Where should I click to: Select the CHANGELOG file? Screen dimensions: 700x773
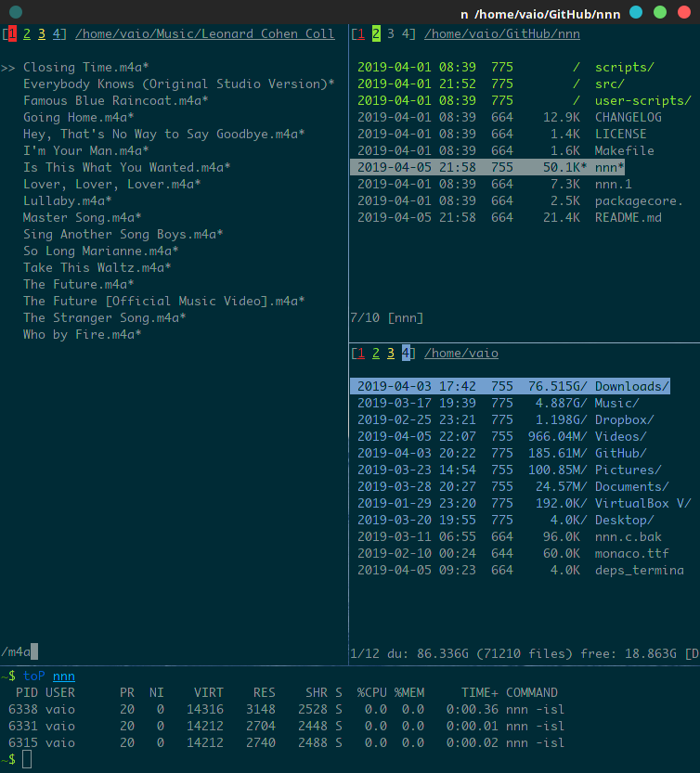coord(628,117)
